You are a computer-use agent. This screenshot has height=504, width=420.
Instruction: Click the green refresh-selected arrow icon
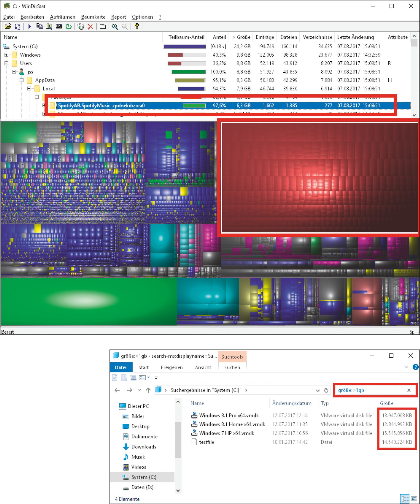(x=69, y=26)
